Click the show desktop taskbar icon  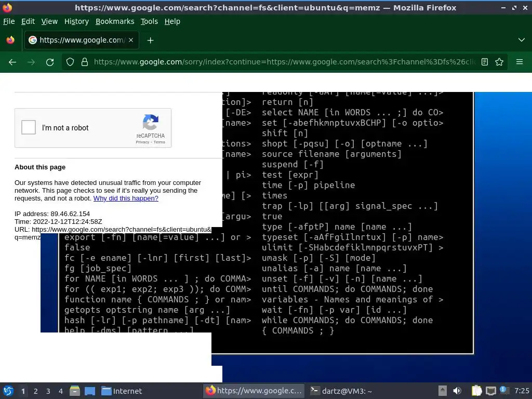coord(90,391)
